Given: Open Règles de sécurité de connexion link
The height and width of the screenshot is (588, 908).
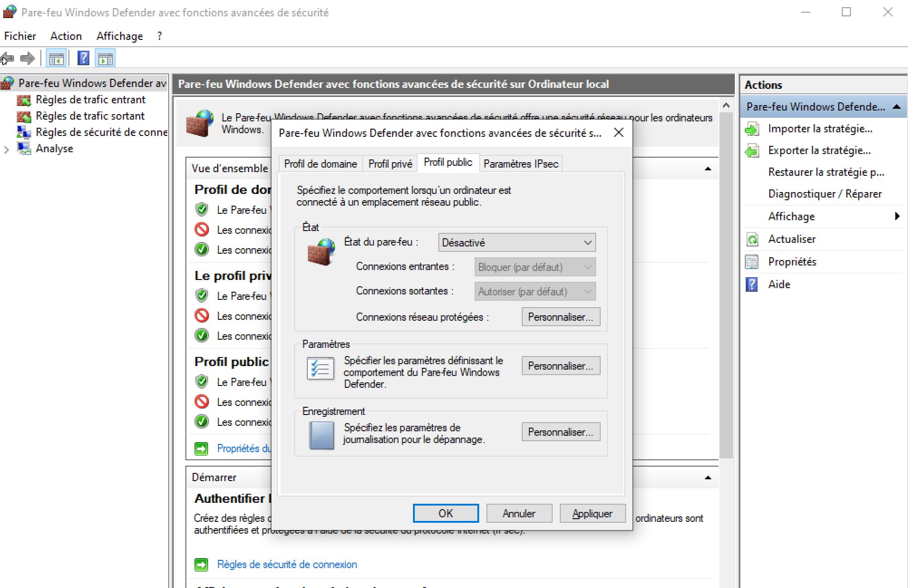Looking at the screenshot, I should pos(287,564).
